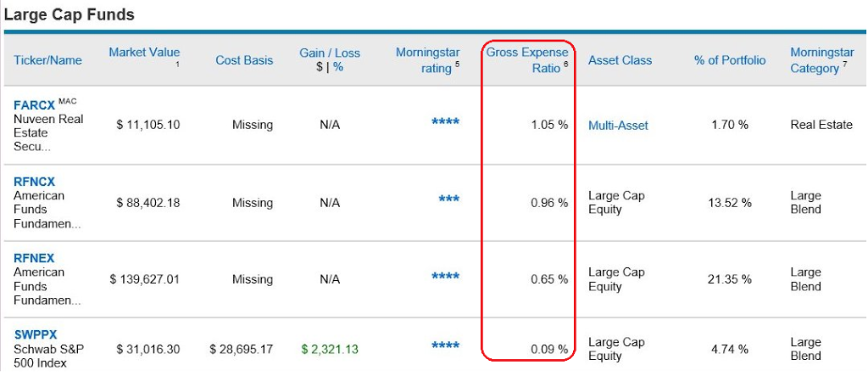Click Missing cost basis for RFNCX

(x=253, y=202)
